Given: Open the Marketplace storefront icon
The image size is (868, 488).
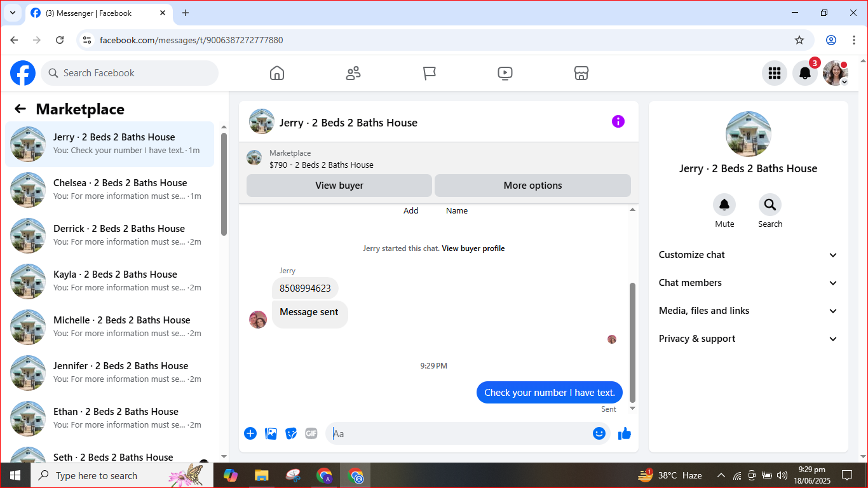Looking at the screenshot, I should point(581,73).
